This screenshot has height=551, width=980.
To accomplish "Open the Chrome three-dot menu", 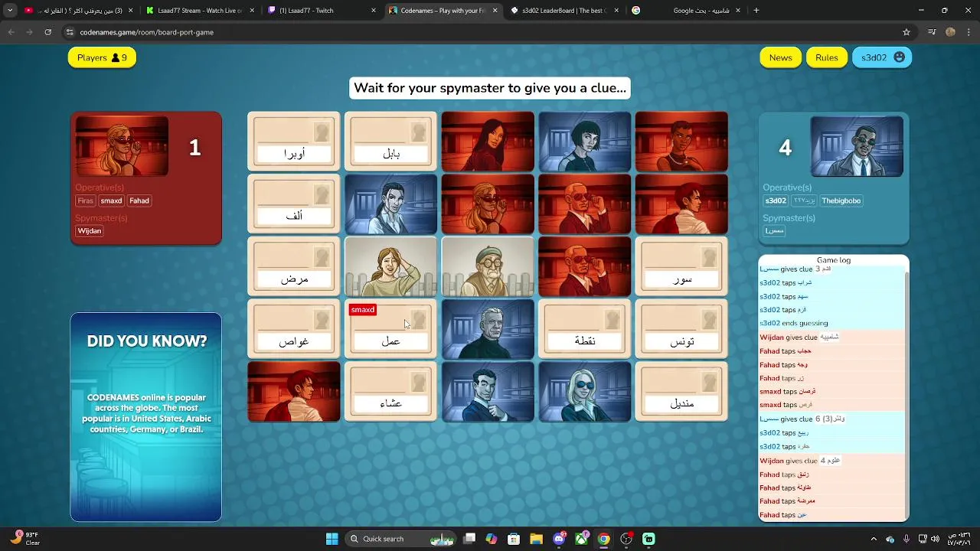I will point(969,32).
